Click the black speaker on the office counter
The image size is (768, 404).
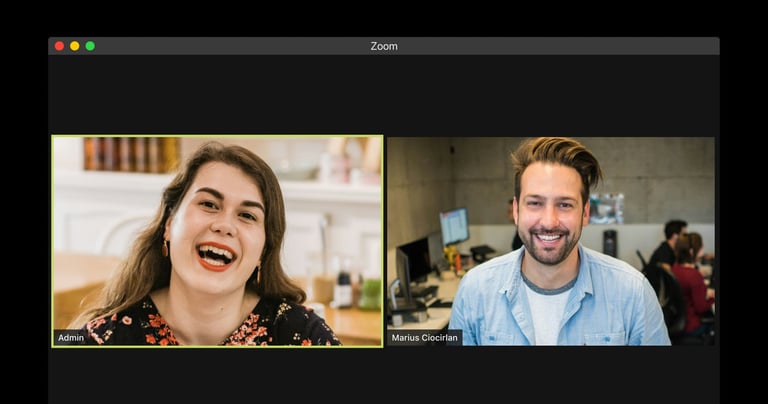click(x=610, y=243)
